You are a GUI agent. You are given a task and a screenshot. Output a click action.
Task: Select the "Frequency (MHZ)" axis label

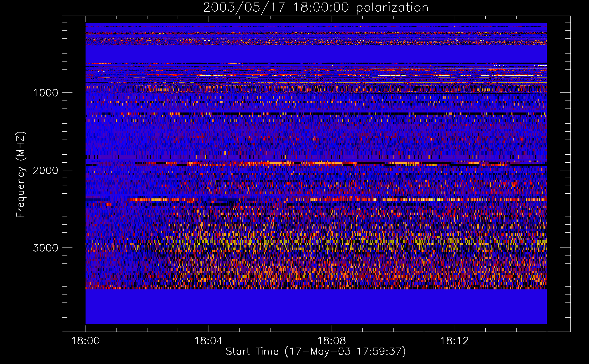pos(21,175)
